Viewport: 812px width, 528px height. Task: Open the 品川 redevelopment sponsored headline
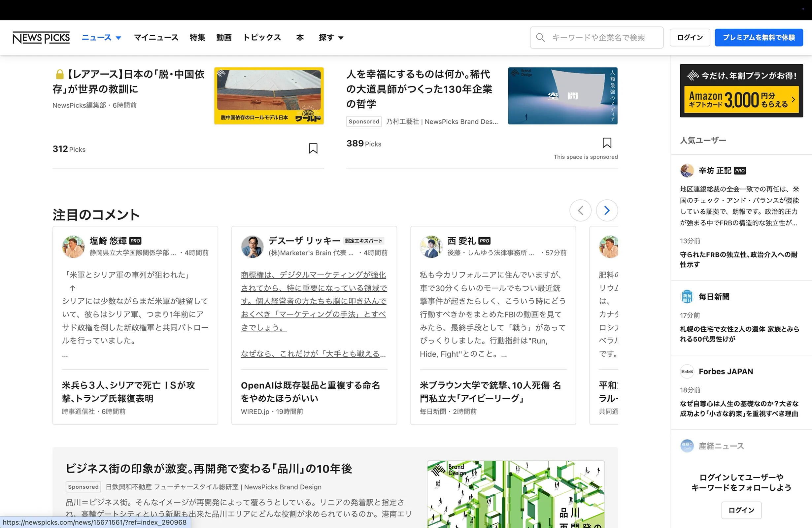tap(209, 469)
